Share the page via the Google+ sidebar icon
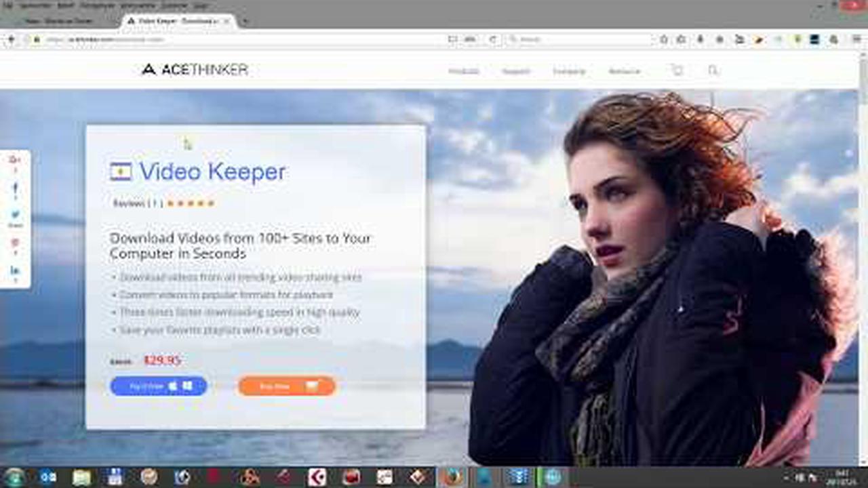The width and height of the screenshot is (868, 488). [15, 160]
